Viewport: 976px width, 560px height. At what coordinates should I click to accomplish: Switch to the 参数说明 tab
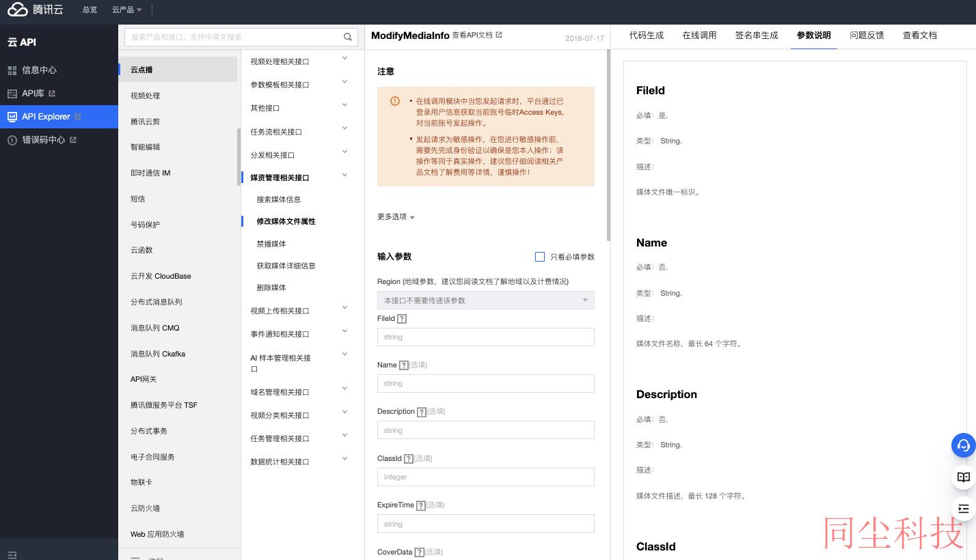click(x=814, y=35)
